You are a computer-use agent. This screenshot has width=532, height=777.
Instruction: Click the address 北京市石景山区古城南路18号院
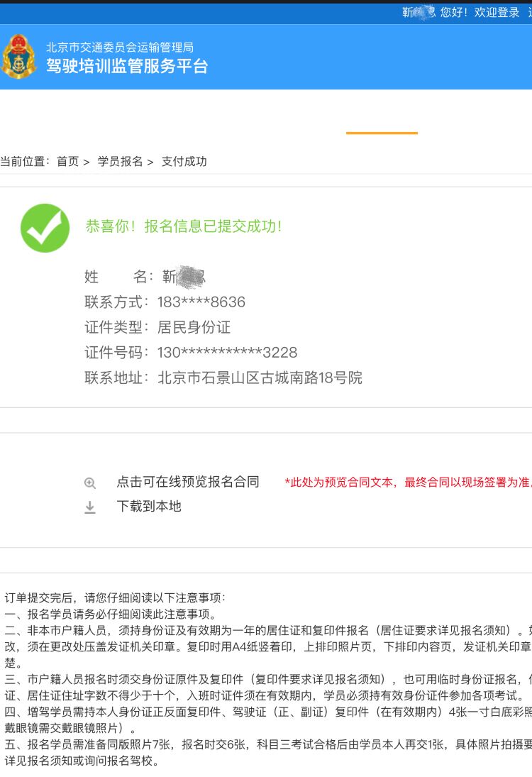[260, 378]
